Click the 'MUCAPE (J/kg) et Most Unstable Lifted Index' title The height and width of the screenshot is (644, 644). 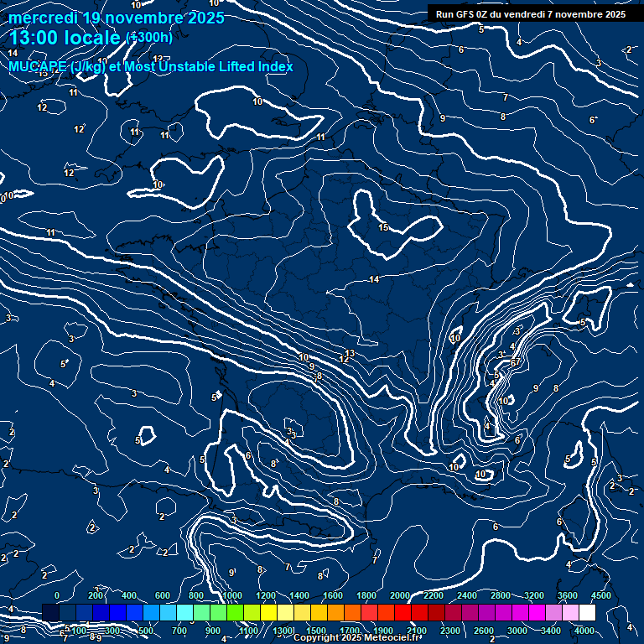click(151, 66)
